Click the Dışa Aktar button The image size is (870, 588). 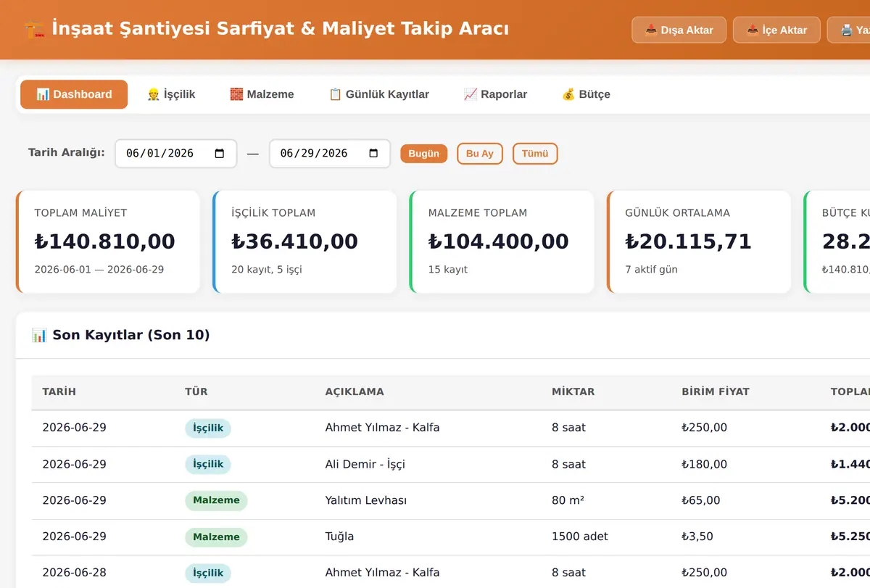tap(679, 30)
